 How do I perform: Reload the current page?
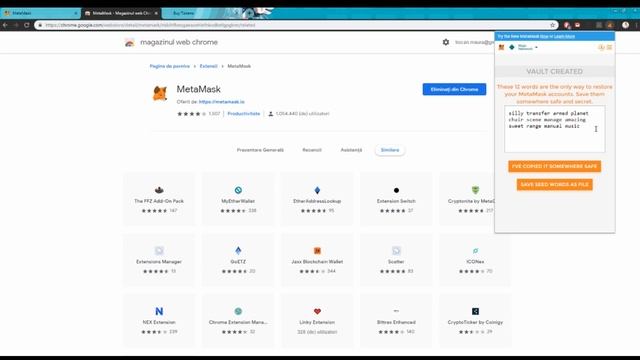pos(27,25)
